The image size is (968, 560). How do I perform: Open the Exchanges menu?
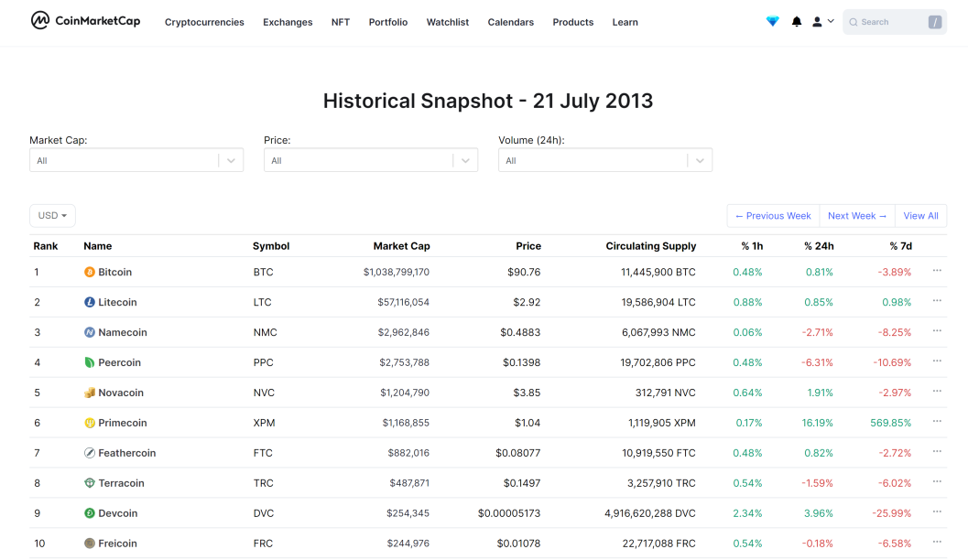(288, 22)
